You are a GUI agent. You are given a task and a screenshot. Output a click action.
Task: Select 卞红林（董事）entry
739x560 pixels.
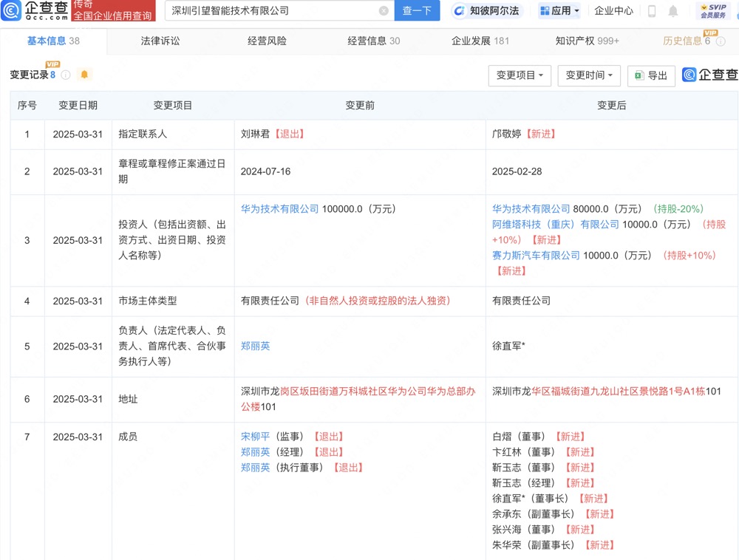(543, 452)
